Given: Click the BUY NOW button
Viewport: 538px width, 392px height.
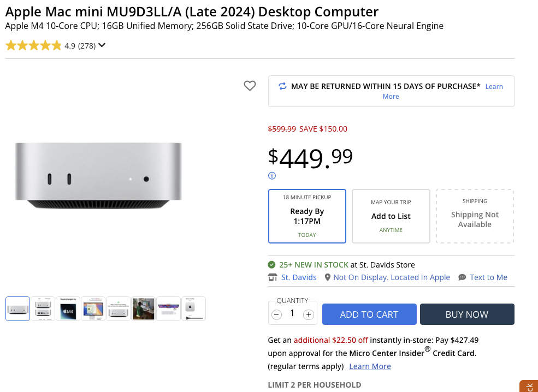Looking at the screenshot, I should coord(467,314).
